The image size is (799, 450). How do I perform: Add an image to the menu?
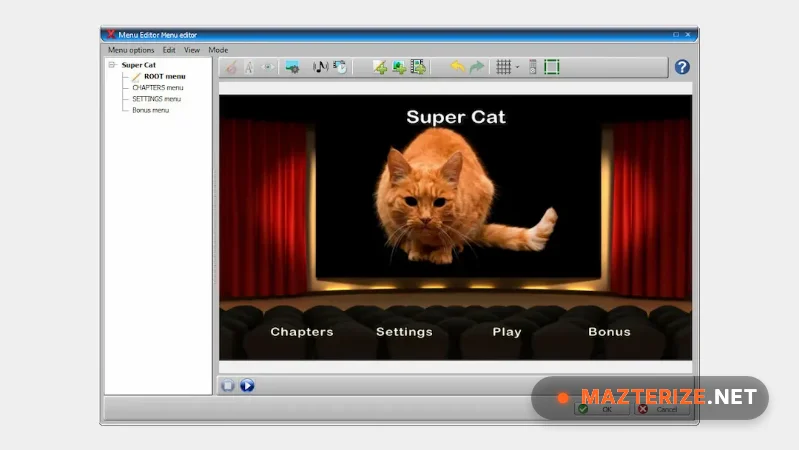pyautogui.click(x=399, y=67)
